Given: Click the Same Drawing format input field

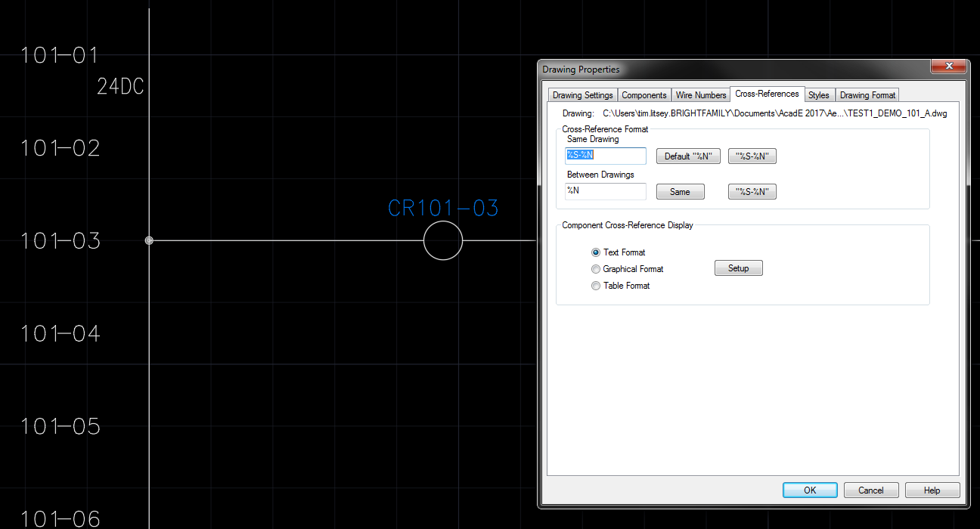Looking at the screenshot, I should [605, 156].
